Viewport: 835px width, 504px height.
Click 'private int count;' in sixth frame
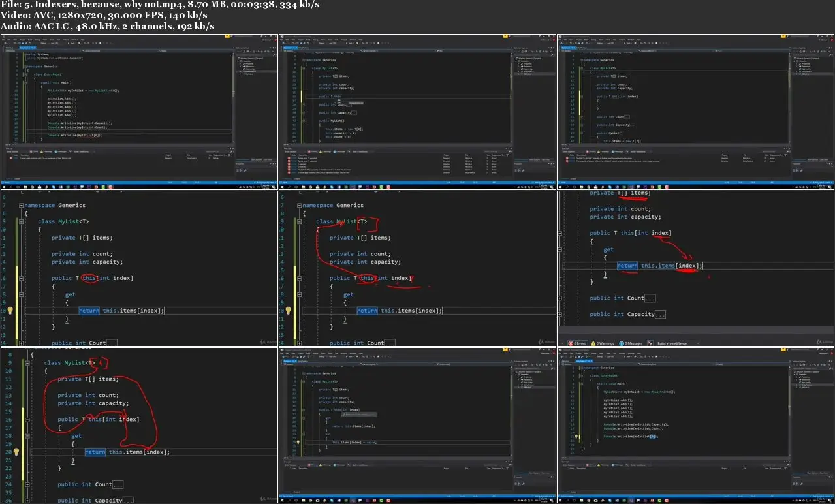coord(620,209)
